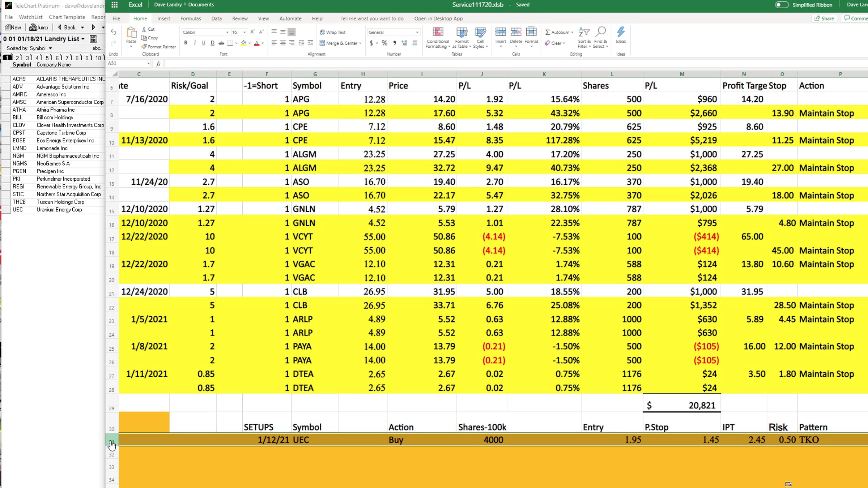Open the font size 16 dropdown
This screenshot has width=868, height=488.
(244, 32)
